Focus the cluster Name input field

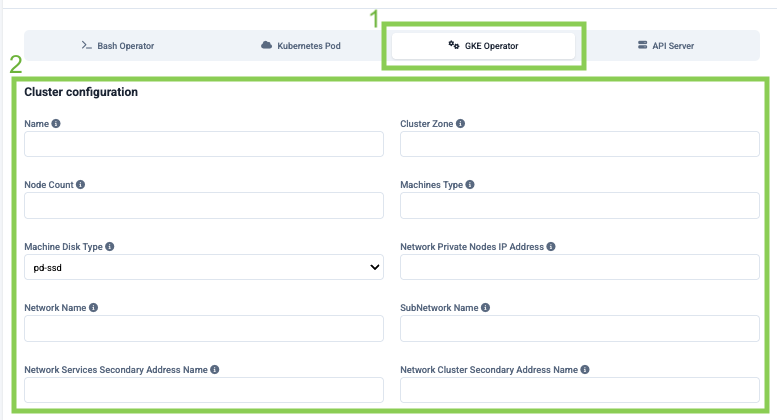coord(204,144)
